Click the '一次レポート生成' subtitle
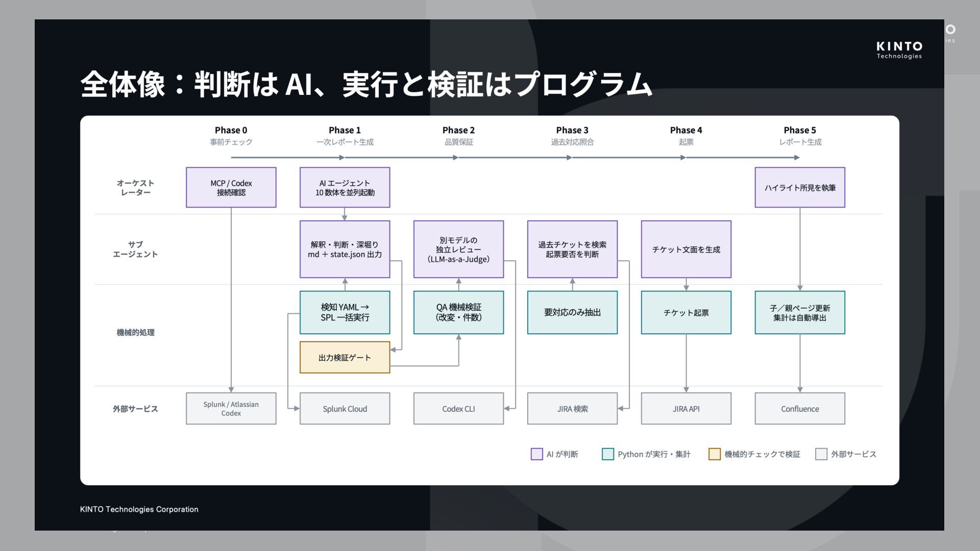This screenshot has width=980, height=551. coord(345,142)
